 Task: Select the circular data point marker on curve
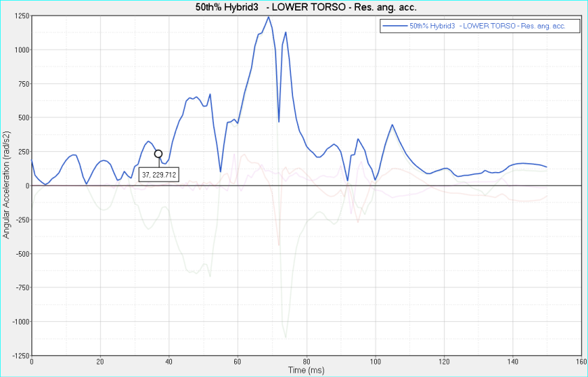coord(159,154)
